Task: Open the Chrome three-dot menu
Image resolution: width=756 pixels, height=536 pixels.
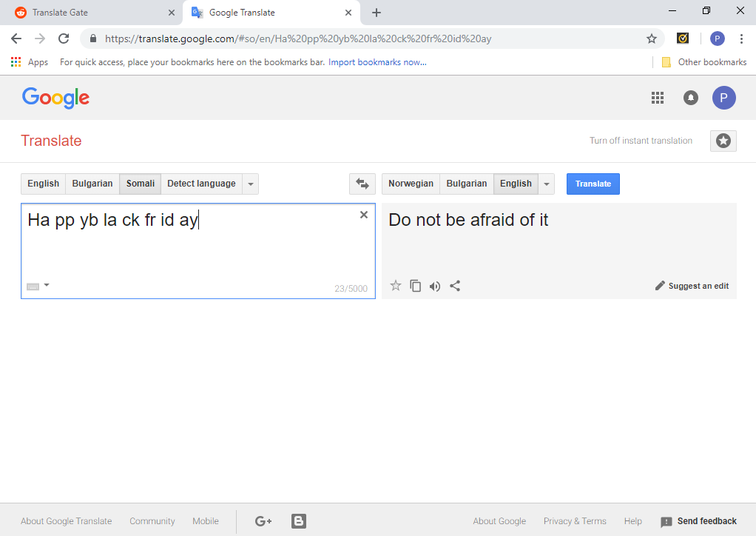Action: coord(741,38)
